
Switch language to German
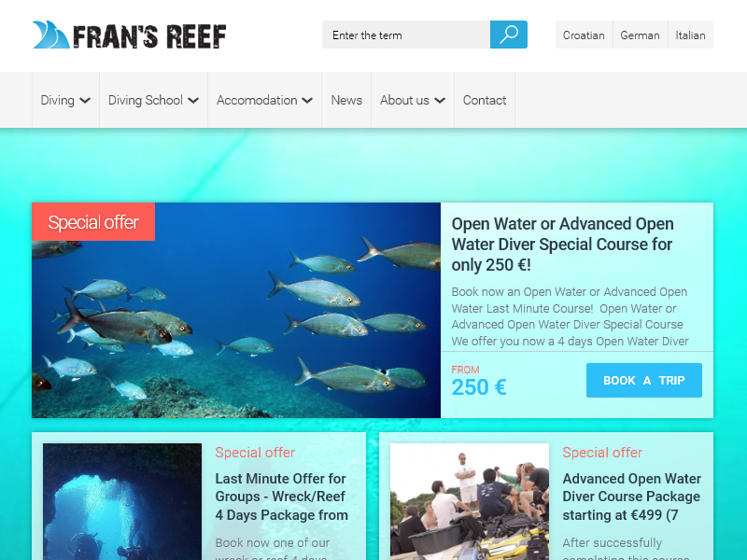[x=640, y=35]
